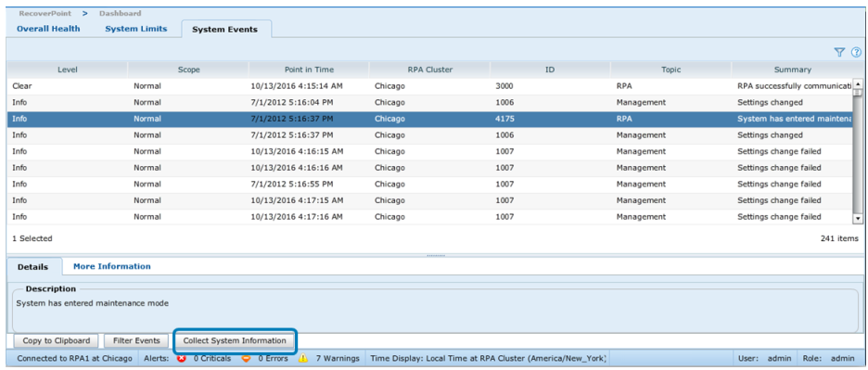Sort by the RPA Cluster header
The height and width of the screenshot is (370, 868).
click(429, 70)
